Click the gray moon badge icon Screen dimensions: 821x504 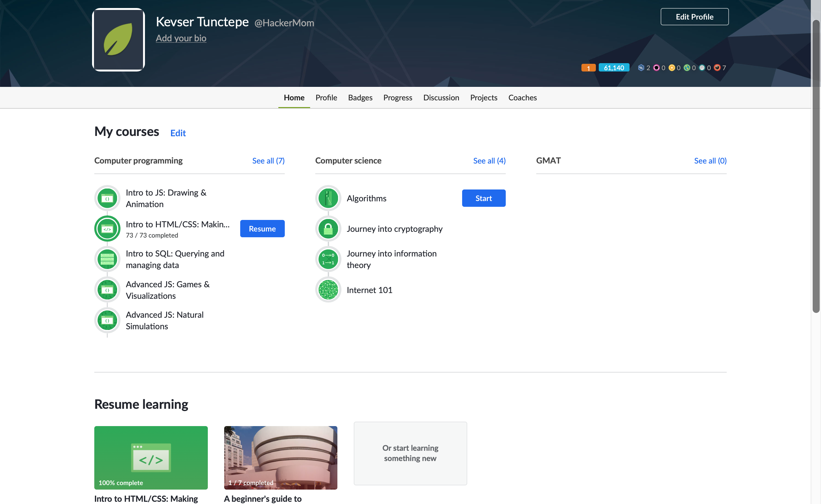[x=702, y=68]
